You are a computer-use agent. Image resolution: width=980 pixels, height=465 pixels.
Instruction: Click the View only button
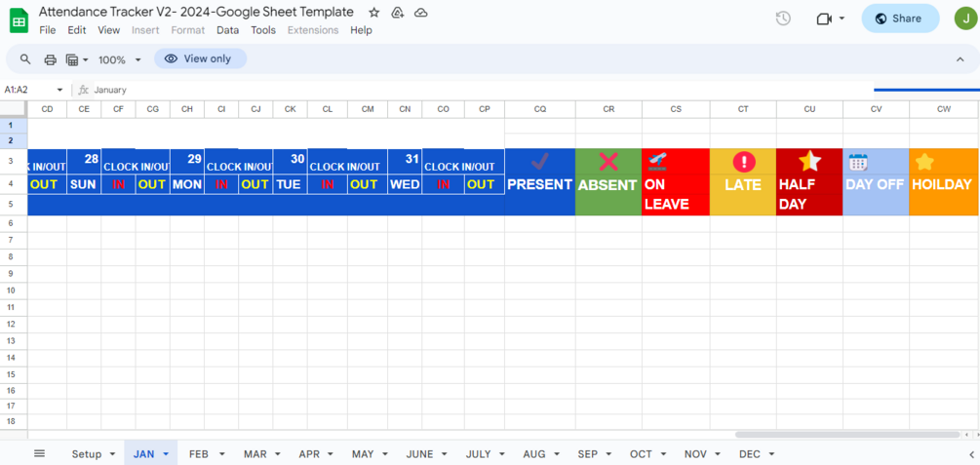(x=199, y=59)
